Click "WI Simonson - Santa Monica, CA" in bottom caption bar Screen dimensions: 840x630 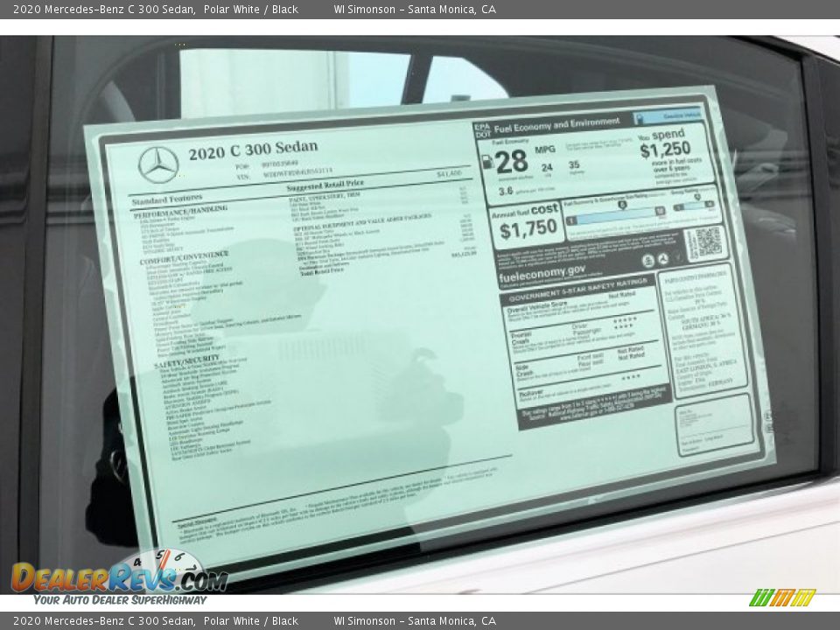415,621
